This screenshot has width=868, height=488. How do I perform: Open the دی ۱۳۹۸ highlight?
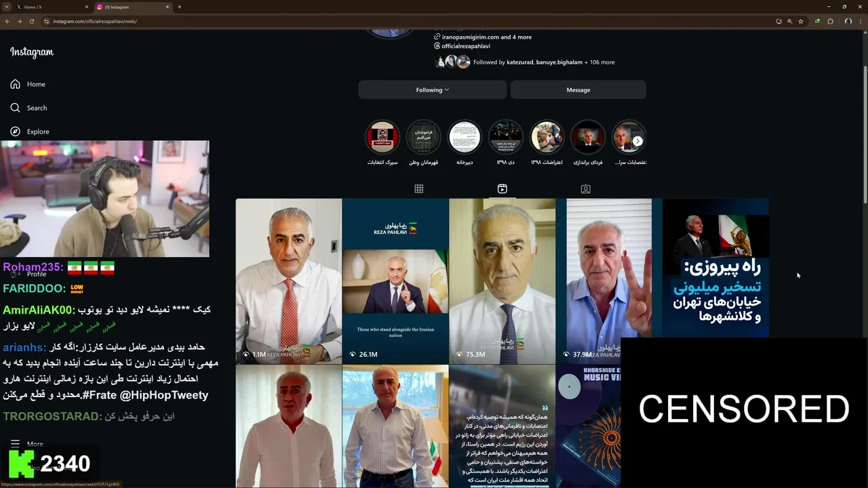click(x=506, y=143)
